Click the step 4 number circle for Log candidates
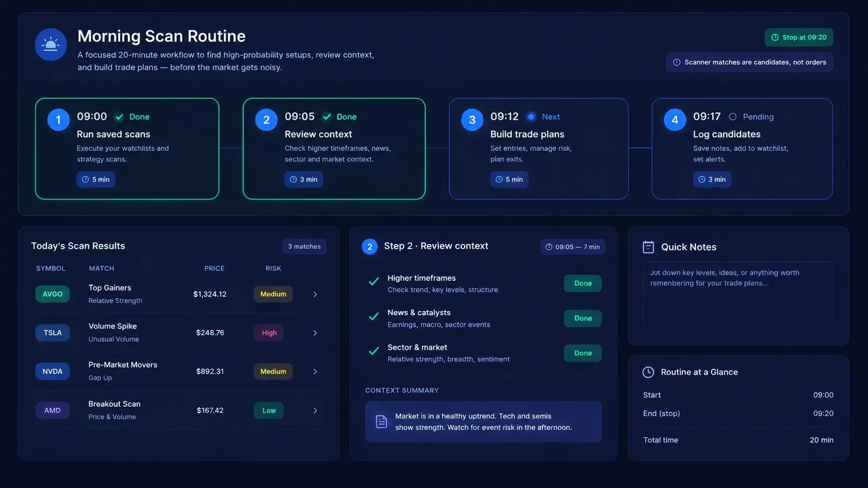 point(675,120)
